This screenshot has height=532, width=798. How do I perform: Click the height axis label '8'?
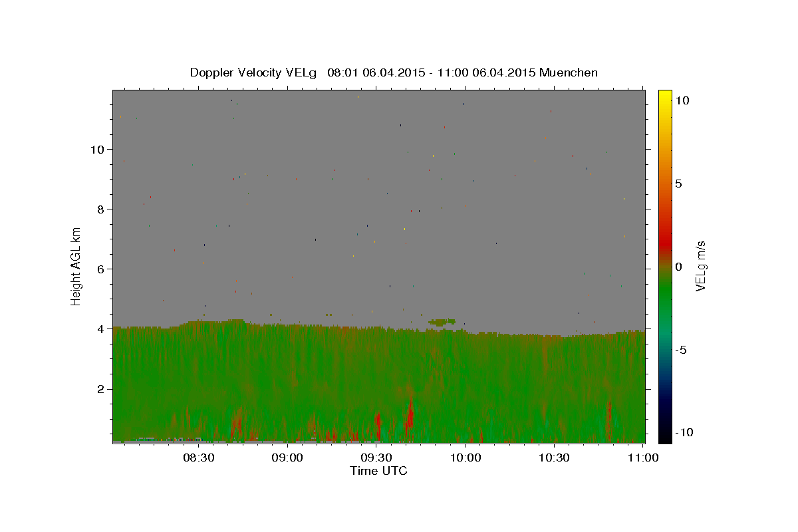point(102,209)
